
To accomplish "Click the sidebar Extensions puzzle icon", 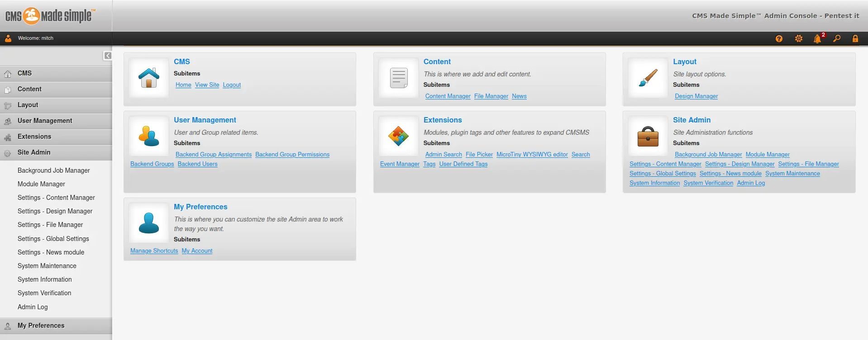I will pyautogui.click(x=8, y=137).
